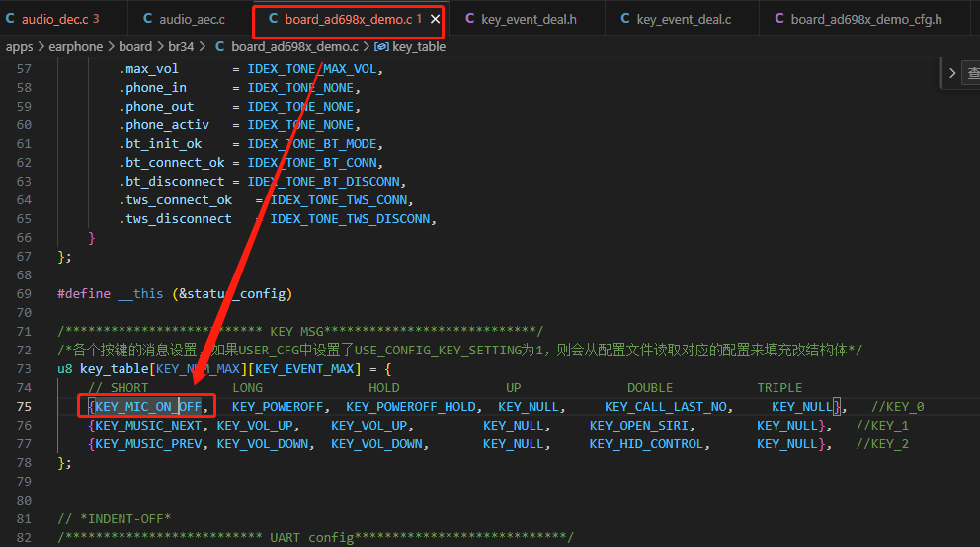980x547 pixels.
Task: Click KEY_EVENT_MAX on line 73
Action: [304, 369]
